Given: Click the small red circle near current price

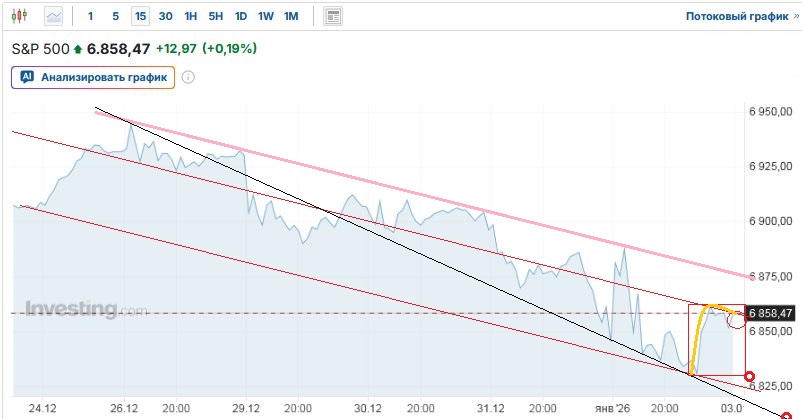Looking at the screenshot, I should click(735, 321).
